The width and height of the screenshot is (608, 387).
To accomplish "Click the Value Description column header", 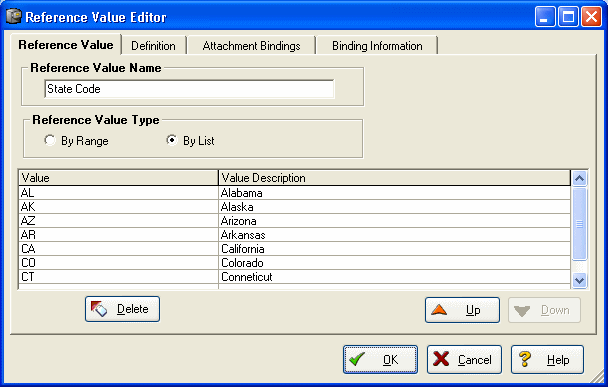I will click(394, 178).
